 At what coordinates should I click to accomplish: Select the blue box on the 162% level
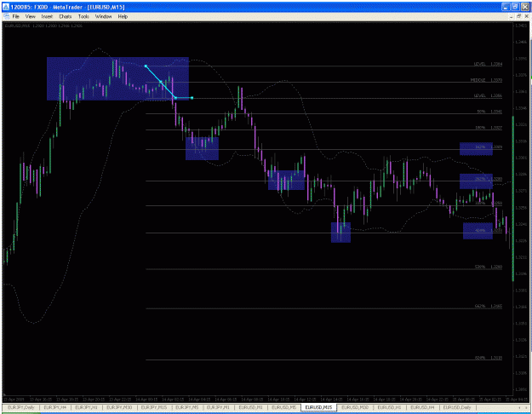pos(477,149)
